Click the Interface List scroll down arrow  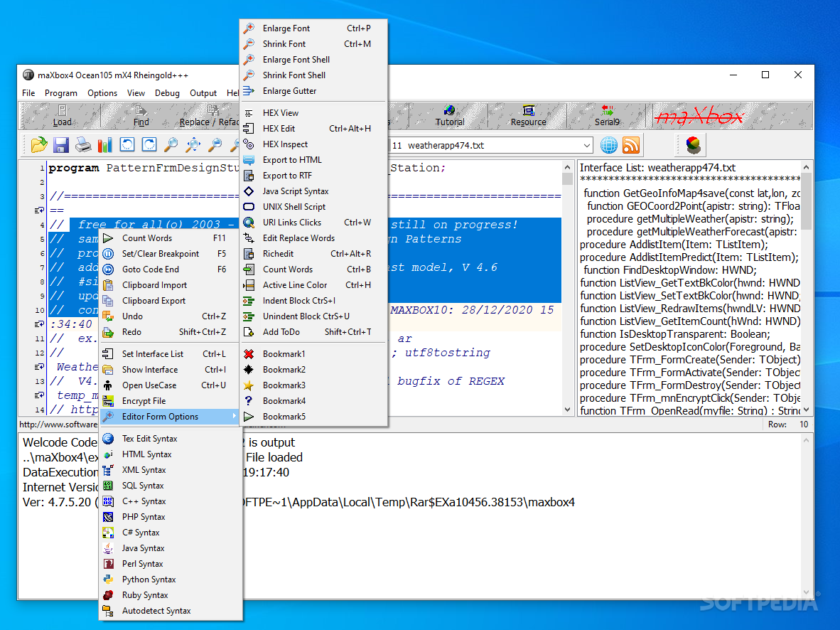807,410
